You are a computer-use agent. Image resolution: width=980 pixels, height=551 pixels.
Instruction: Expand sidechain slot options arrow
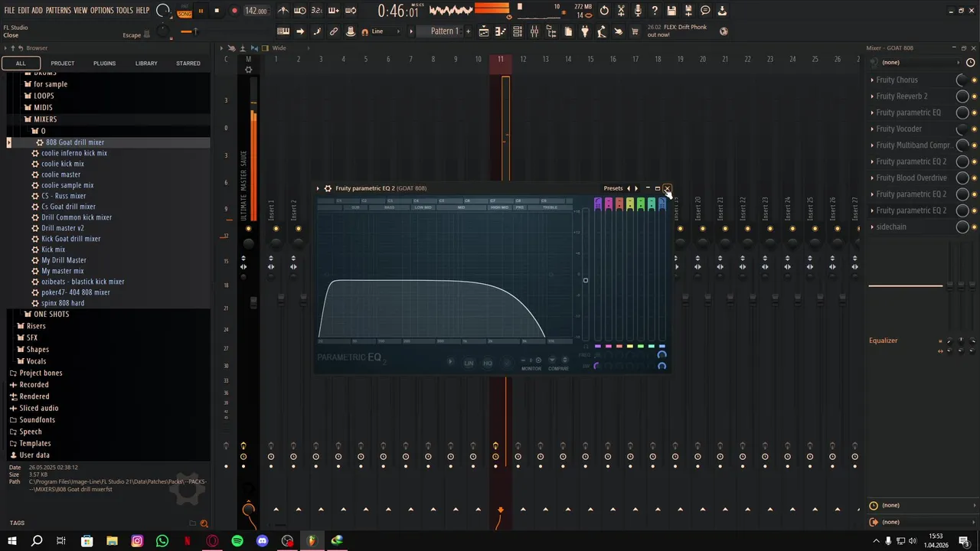click(872, 227)
